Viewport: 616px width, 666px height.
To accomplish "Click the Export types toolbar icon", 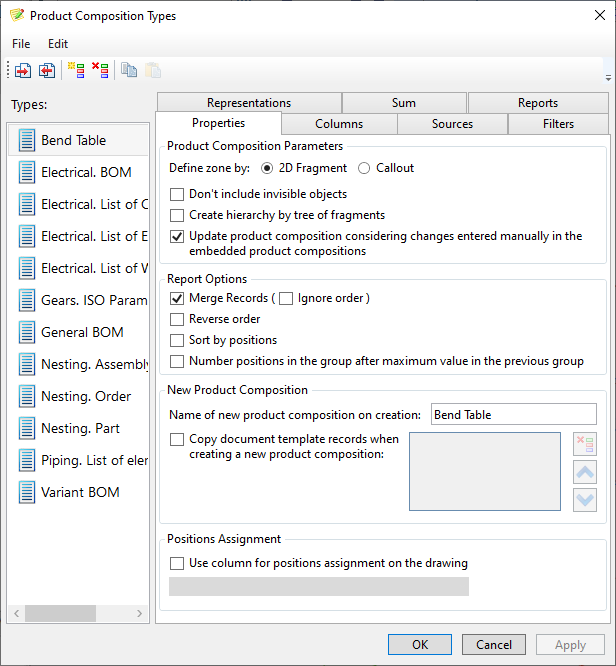I will 47,71.
